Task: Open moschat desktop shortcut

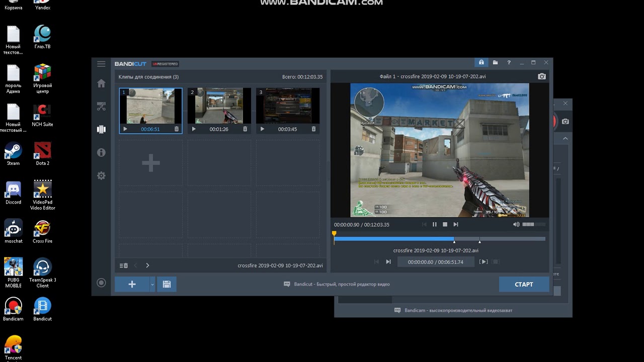Action: point(13,232)
